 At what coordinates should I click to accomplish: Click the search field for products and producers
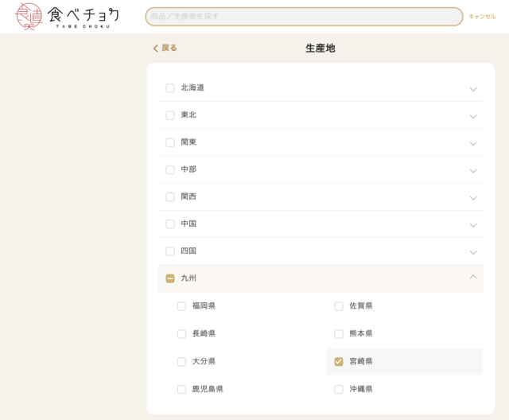point(303,17)
